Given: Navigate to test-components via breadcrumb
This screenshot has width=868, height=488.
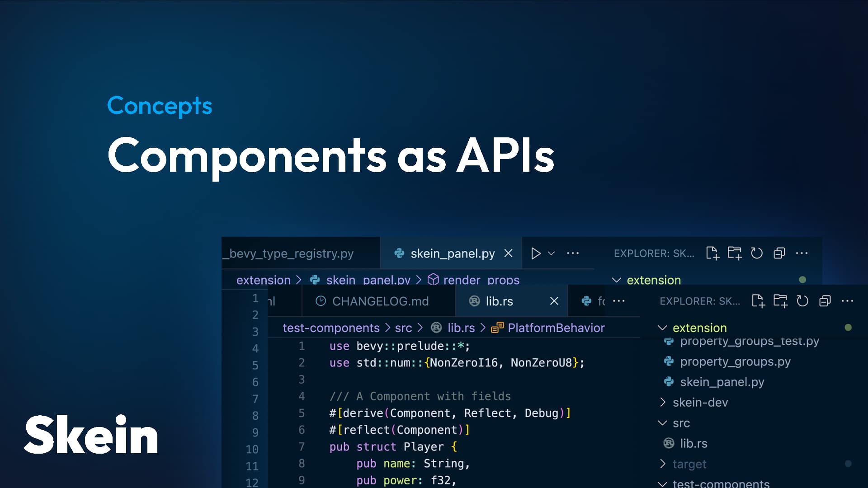Looking at the screenshot, I should (330, 328).
